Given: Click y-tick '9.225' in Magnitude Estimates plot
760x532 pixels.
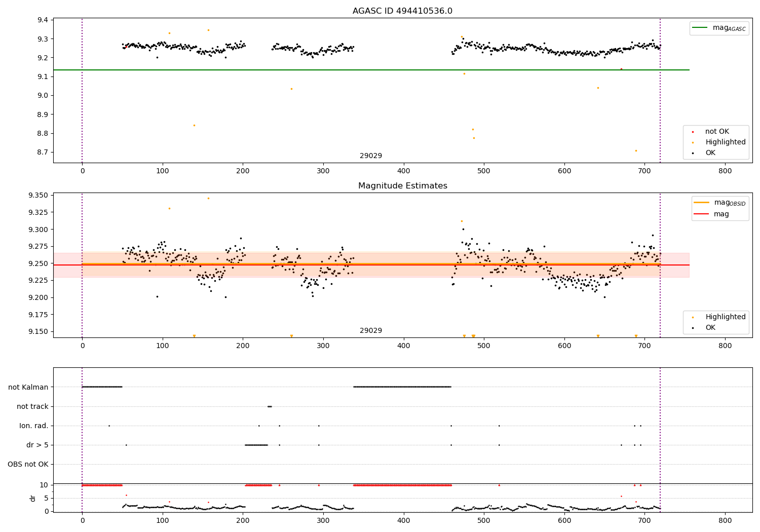Looking at the screenshot, I should 38,281.
